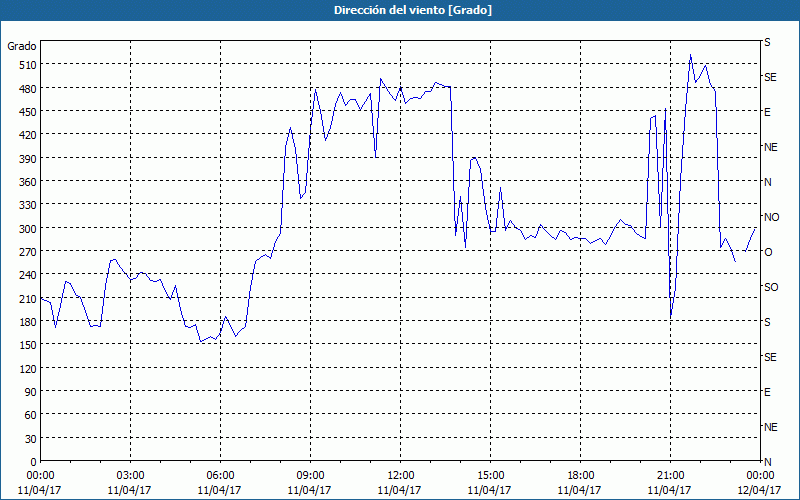Select the 30 y-axis tick label
This screenshot has width=800, height=500.
31,438
